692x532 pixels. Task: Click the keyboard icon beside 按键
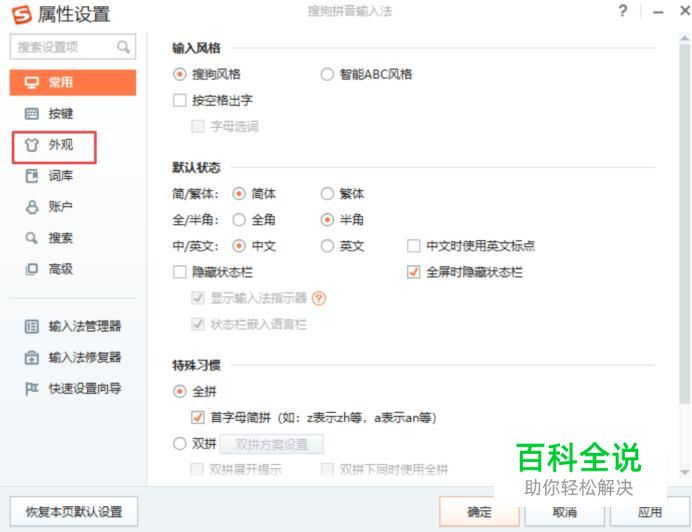pos(31,113)
